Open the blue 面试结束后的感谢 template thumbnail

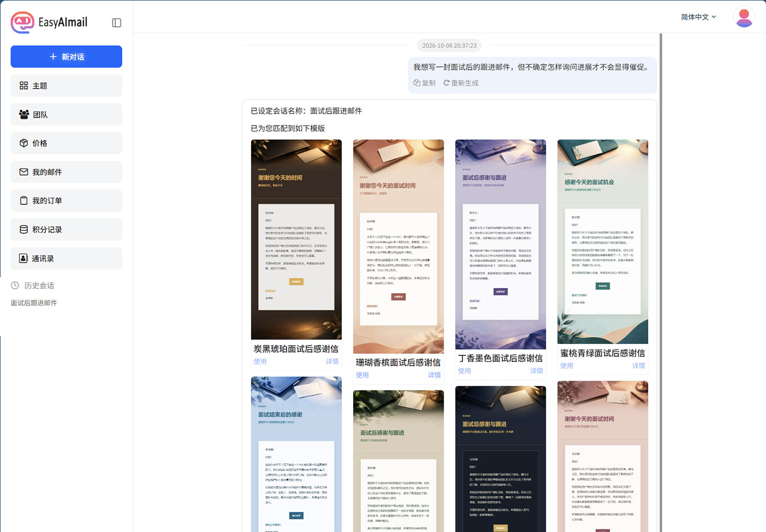296,454
